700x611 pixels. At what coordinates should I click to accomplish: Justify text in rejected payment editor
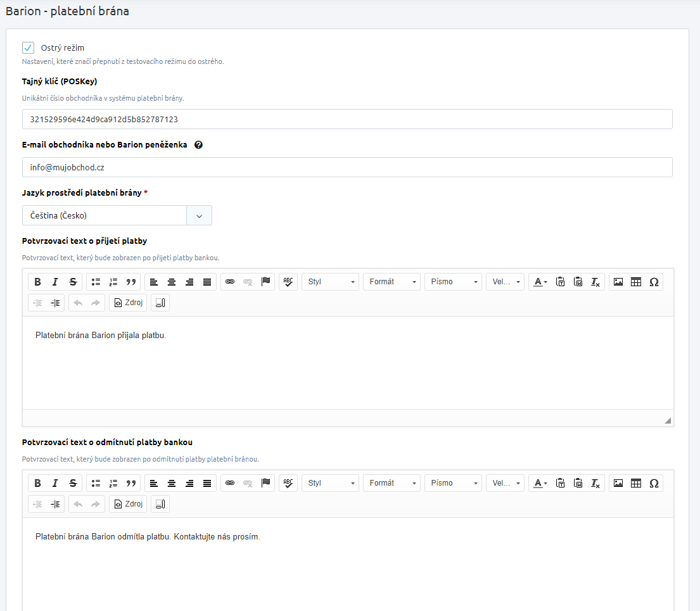[207, 483]
